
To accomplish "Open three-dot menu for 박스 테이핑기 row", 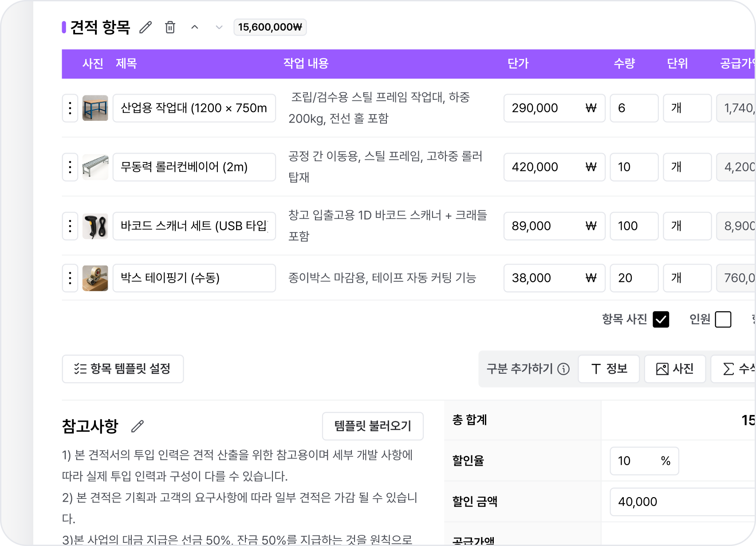I will click(70, 278).
